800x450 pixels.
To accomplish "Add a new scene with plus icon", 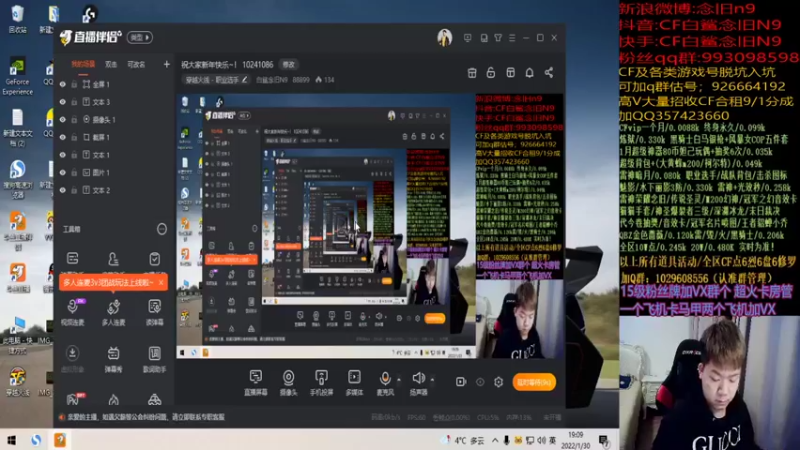I will click(x=166, y=64).
